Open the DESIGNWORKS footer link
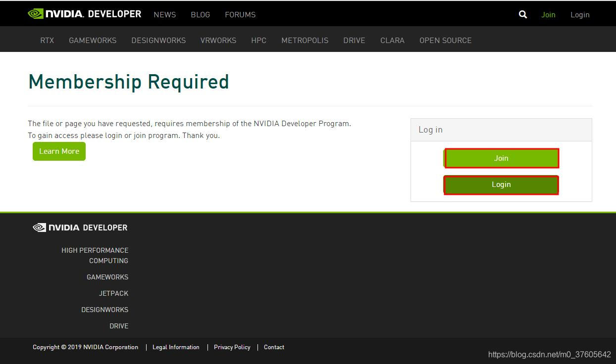This screenshot has height=364, width=616. point(105,310)
